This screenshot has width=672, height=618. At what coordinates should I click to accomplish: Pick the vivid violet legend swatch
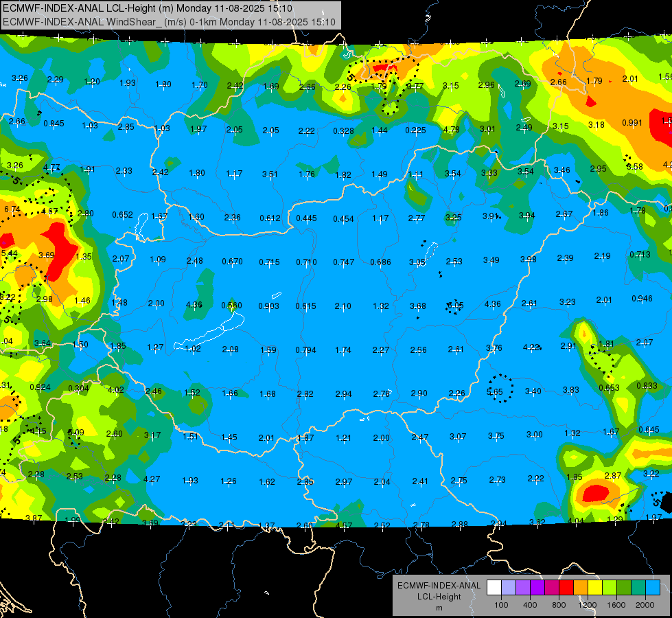coord(537,588)
